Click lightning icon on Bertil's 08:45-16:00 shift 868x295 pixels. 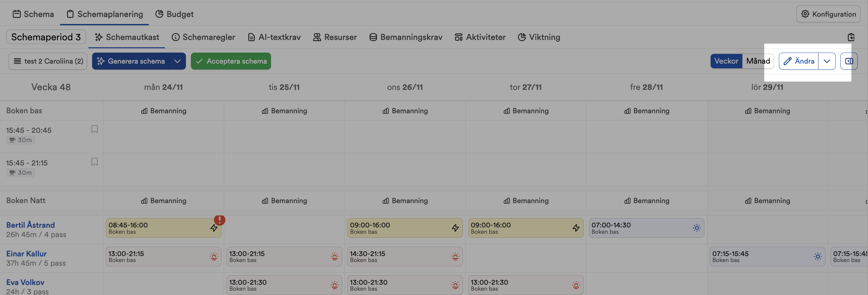214,228
